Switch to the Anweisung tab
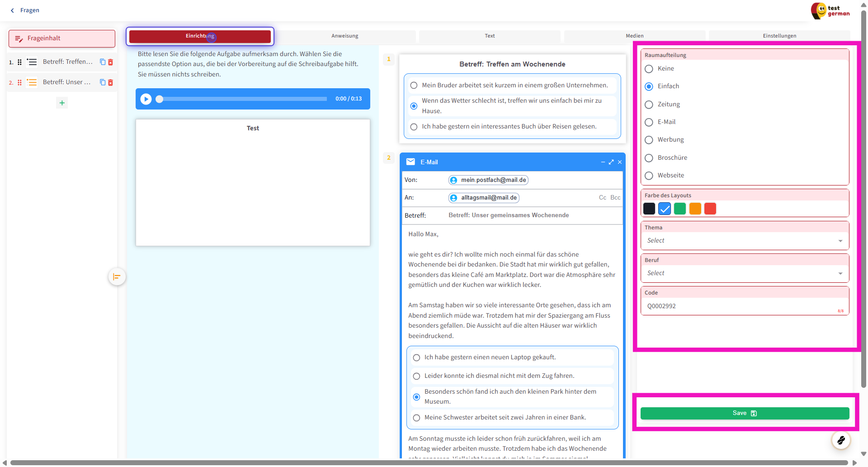Screen dimensions: 868x467 click(x=344, y=36)
